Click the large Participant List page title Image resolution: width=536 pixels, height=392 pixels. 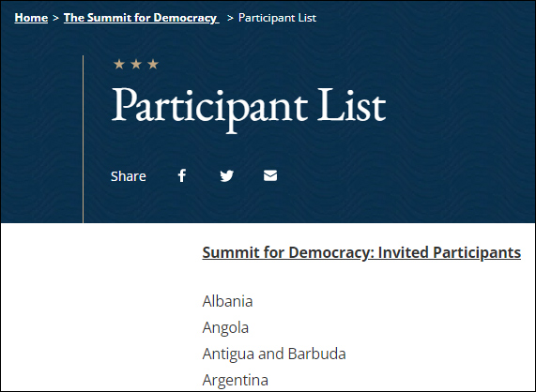coord(249,107)
